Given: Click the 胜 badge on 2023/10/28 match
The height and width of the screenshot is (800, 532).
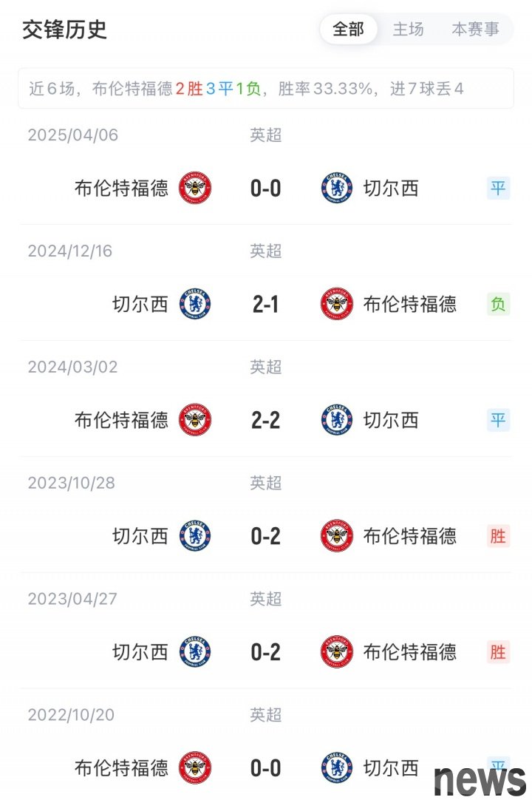Looking at the screenshot, I should (498, 536).
